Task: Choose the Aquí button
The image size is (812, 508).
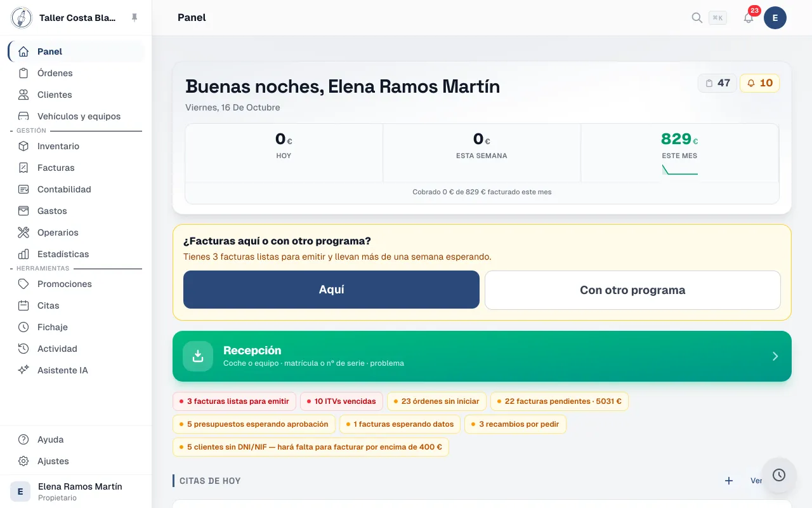Action: coord(331,290)
